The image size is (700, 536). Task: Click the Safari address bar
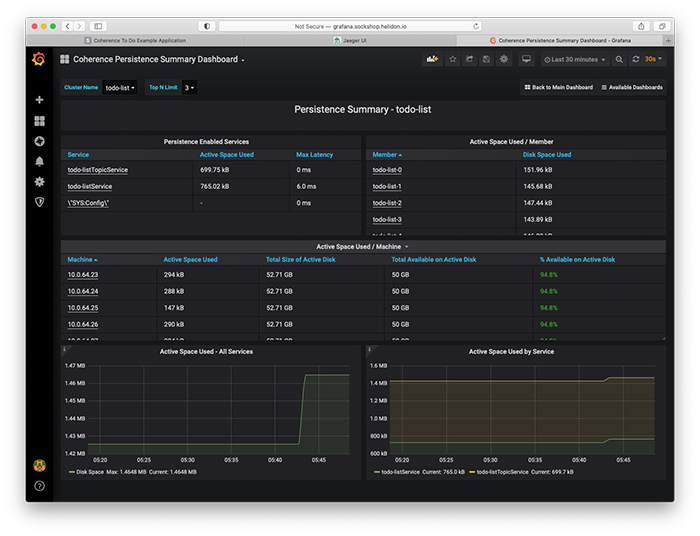(350, 26)
